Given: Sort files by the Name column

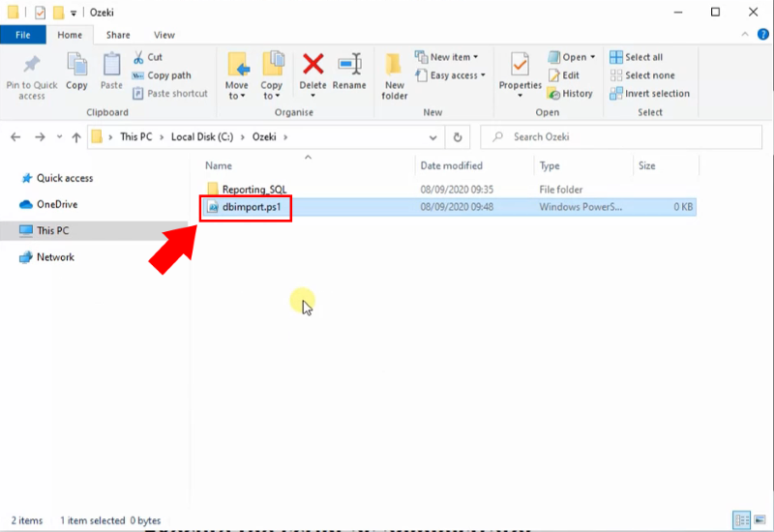Looking at the screenshot, I should point(219,165).
